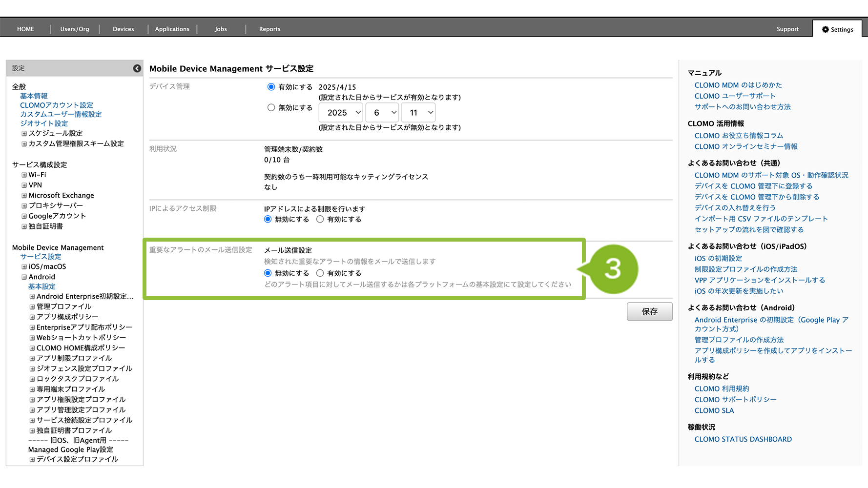Viewport: 868px width, 488px height.
Task: Collapse the Android tree node icon
Action: coord(24,277)
